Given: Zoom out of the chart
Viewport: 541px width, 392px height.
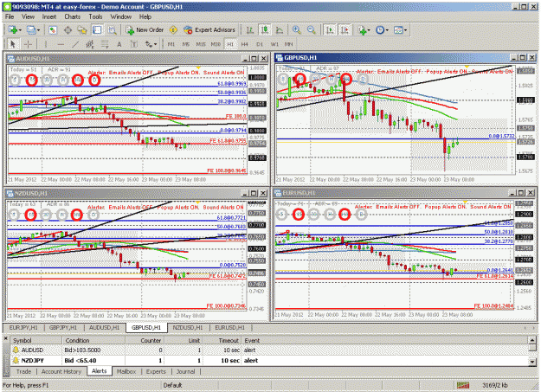Looking at the screenshot, I should click(x=312, y=30).
